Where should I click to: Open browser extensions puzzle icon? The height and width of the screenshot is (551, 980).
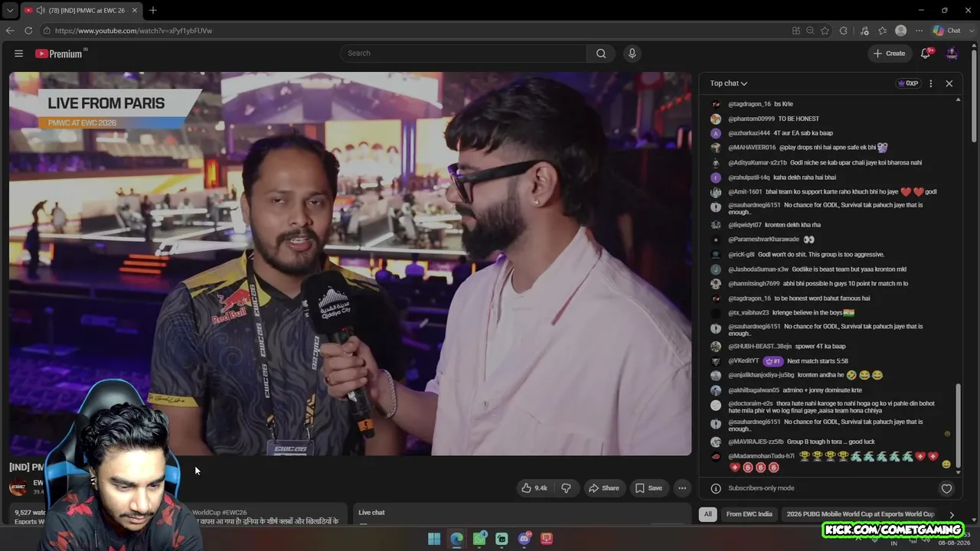click(x=844, y=31)
